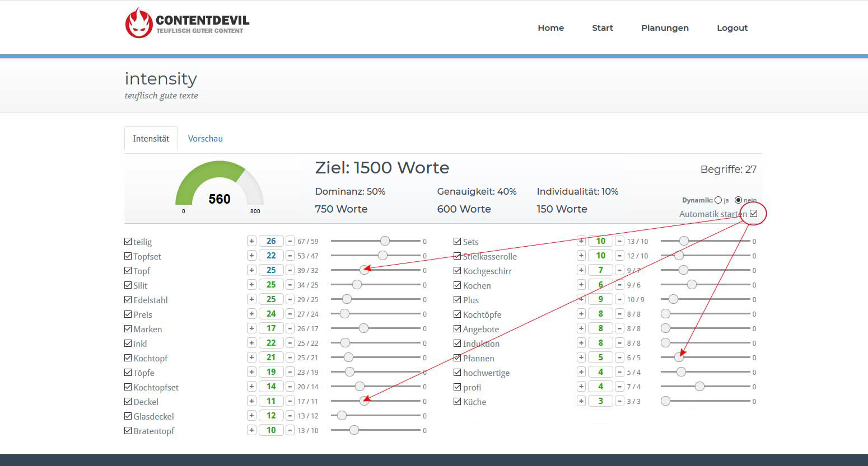Uncheck the hochwertige checkbox
The height and width of the screenshot is (466, 868).
pos(458,373)
